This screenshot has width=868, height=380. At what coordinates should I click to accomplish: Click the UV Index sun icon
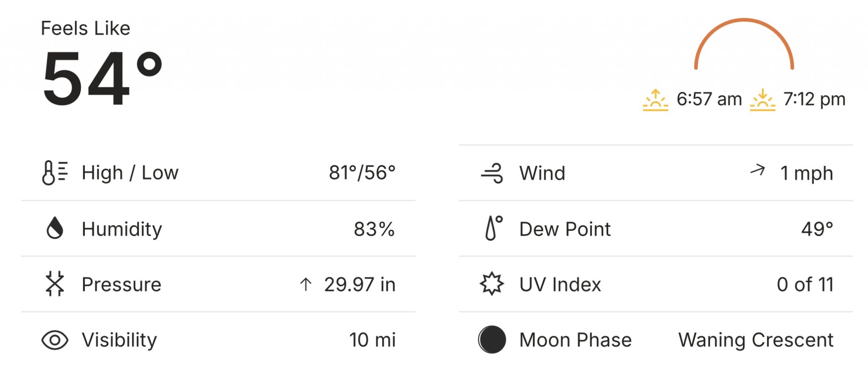(492, 284)
